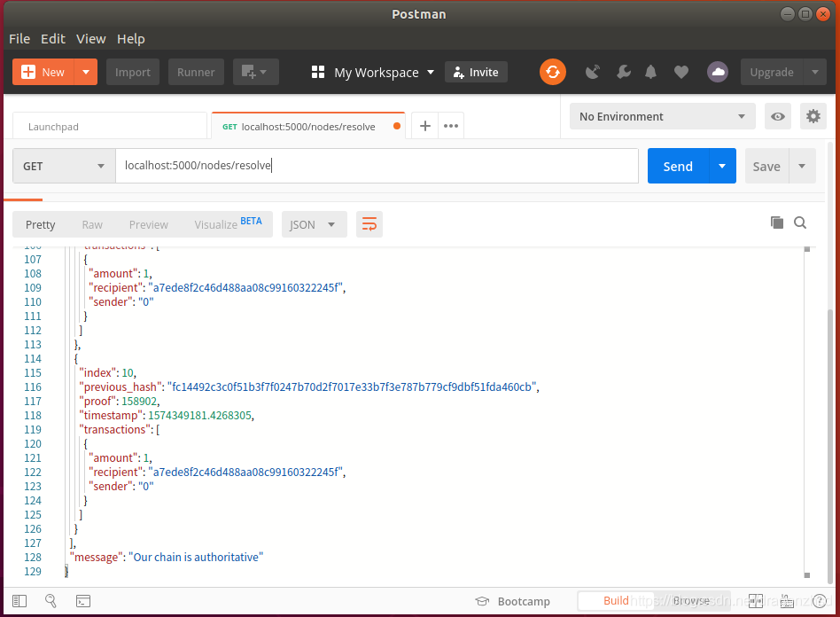Screen dimensions: 840x617
Task: Click the "index": 10 entry
Action: 107,372
